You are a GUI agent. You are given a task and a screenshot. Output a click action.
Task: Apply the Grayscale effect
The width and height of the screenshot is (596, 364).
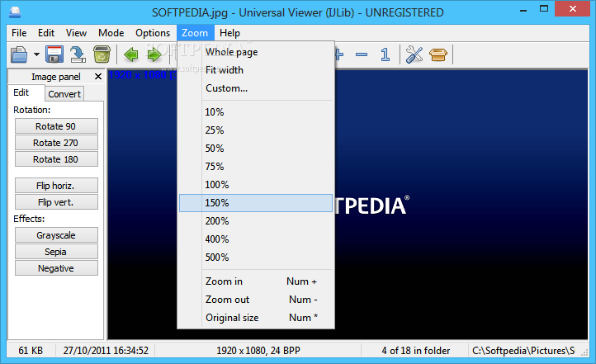(56, 235)
